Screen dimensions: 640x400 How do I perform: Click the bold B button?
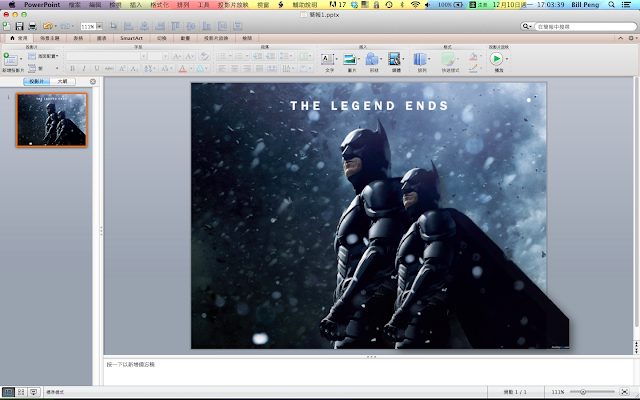[x=72, y=69]
